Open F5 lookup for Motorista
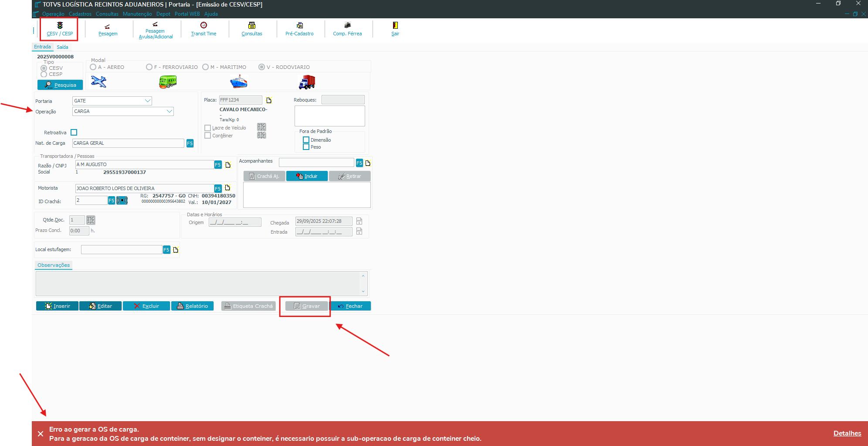 click(218, 188)
